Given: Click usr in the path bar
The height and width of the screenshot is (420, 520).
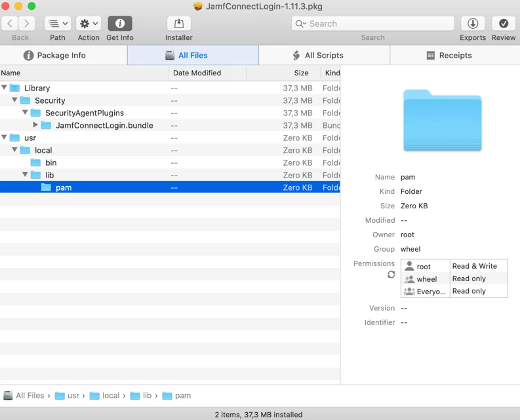Looking at the screenshot, I should pyautogui.click(x=67, y=396).
